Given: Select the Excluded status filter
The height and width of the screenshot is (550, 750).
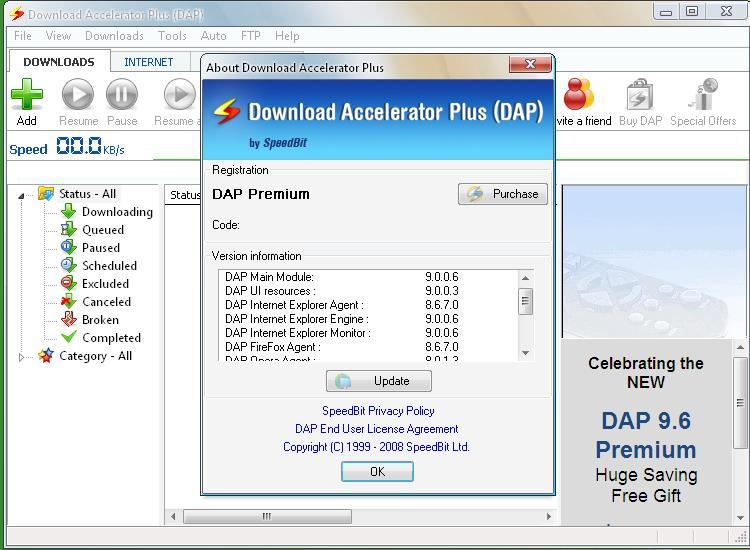Looking at the screenshot, I should click(105, 284).
